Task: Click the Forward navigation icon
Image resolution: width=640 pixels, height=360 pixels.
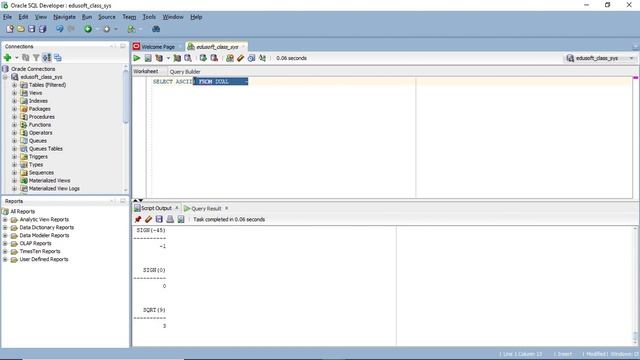Action: [x=107, y=29]
